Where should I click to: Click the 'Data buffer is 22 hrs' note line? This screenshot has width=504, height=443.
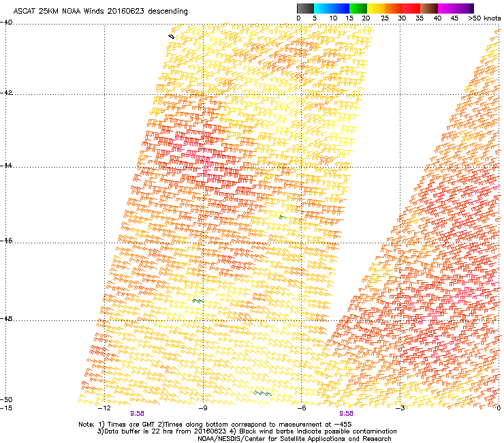[247, 431]
